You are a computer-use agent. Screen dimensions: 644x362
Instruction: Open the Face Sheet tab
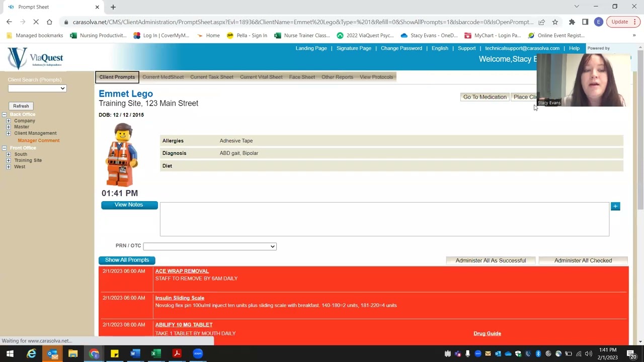point(302,77)
